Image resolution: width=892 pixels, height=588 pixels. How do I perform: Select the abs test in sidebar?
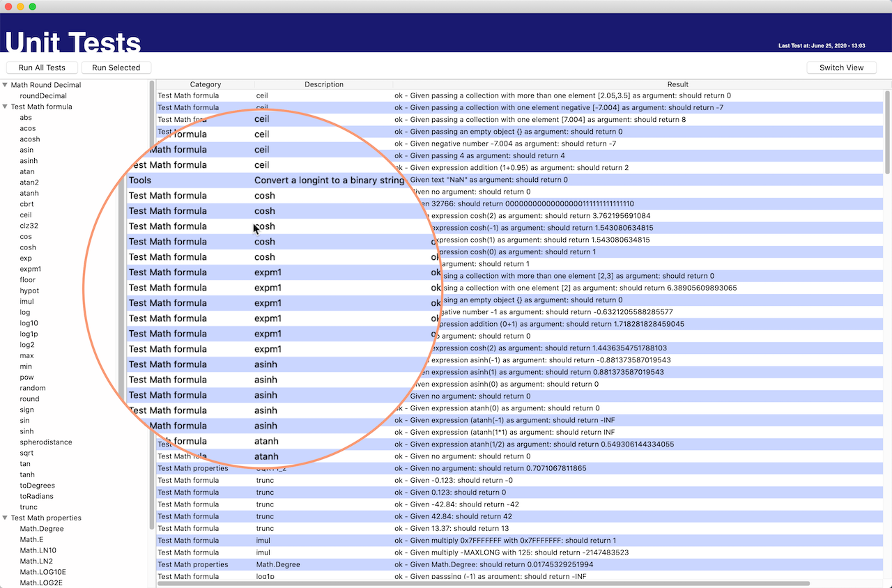pyautogui.click(x=26, y=118)
